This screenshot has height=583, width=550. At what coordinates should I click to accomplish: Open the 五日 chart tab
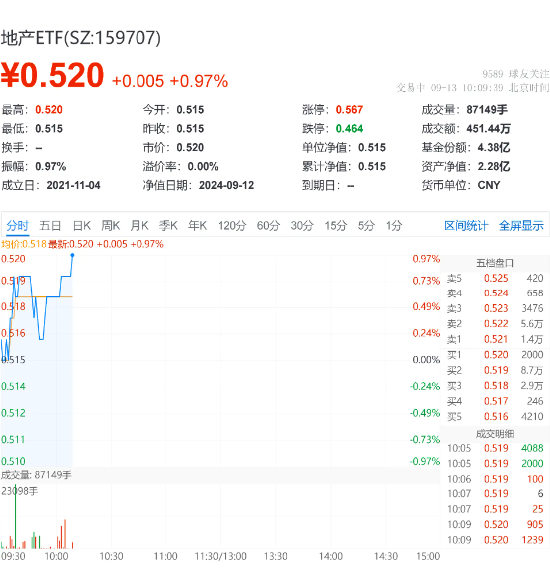click(x=50, y=225)
